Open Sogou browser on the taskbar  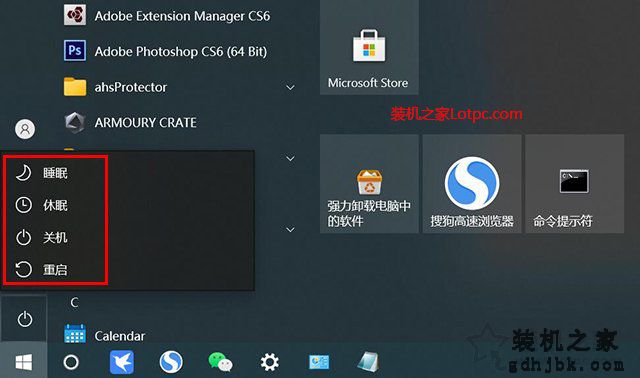click(171, 362)
